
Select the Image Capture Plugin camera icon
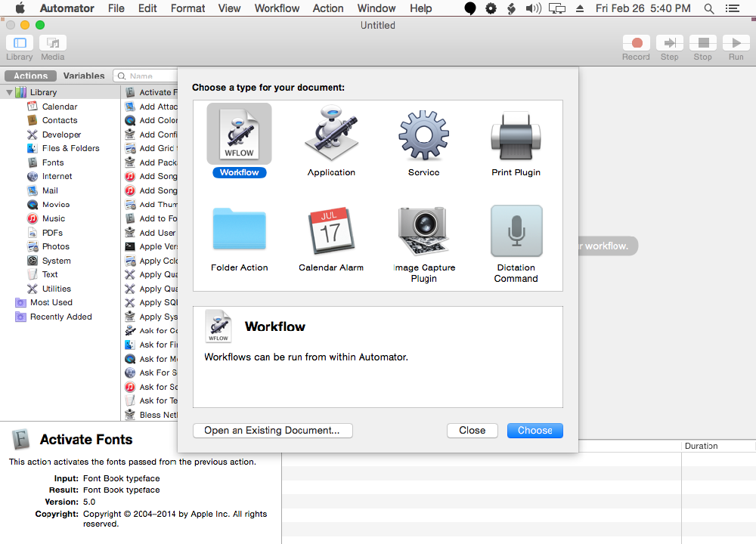[x=424, y=230]
